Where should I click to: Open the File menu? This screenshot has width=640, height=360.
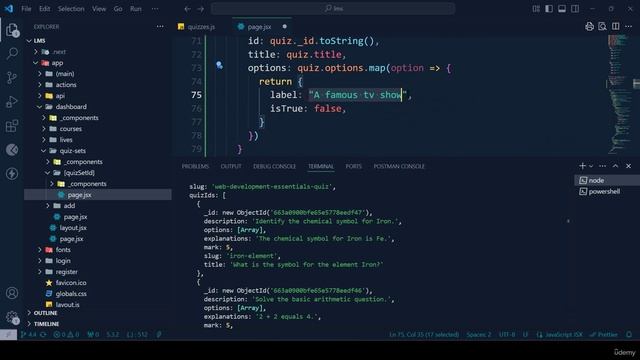26,9
